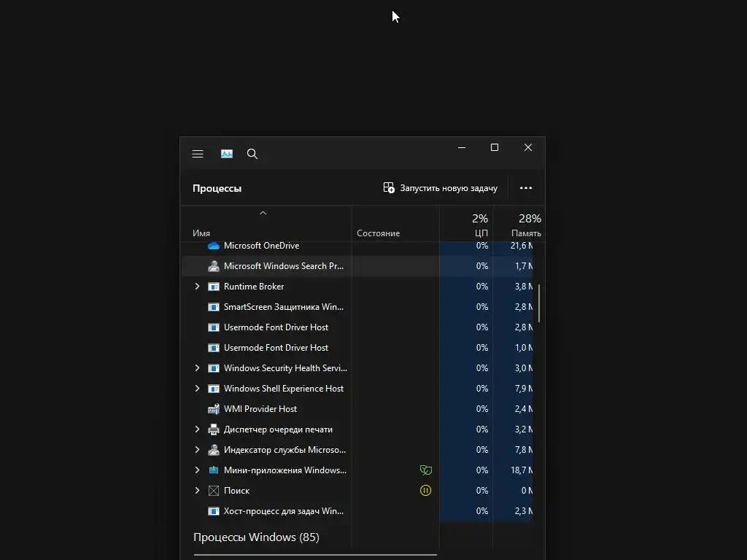747x560 pixels.
Task: Select the SmartScreen Защитника Win... row
Action: click(357, 307)
